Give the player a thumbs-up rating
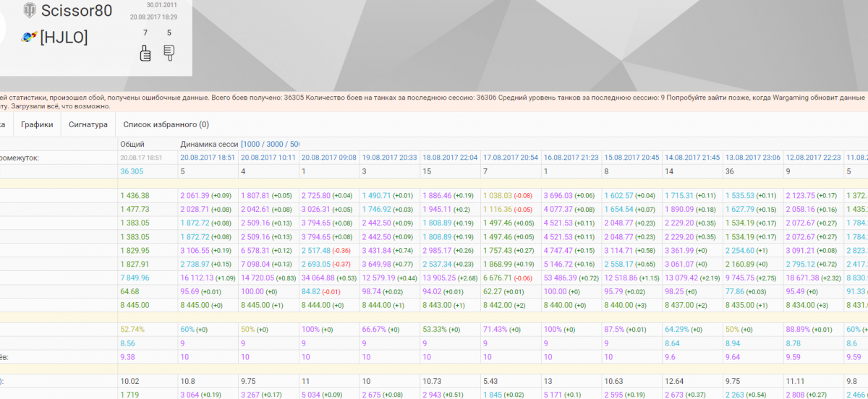This screenshot has width=868, height=399. point(145,53)
